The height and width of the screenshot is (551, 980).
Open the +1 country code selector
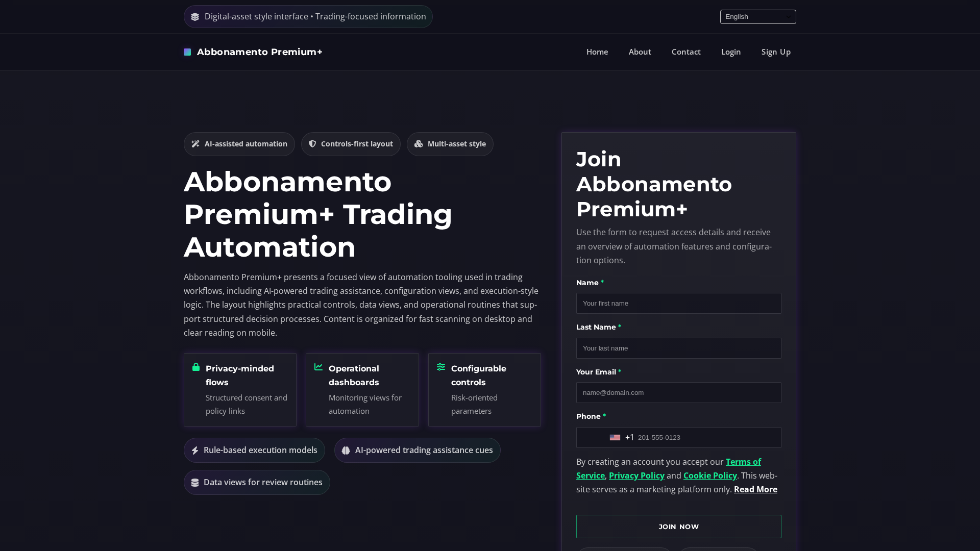point(622,438)
